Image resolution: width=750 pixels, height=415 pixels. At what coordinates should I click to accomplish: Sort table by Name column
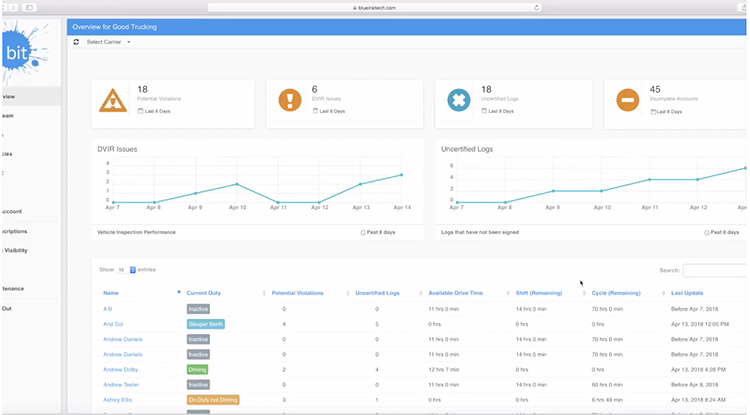110,293
